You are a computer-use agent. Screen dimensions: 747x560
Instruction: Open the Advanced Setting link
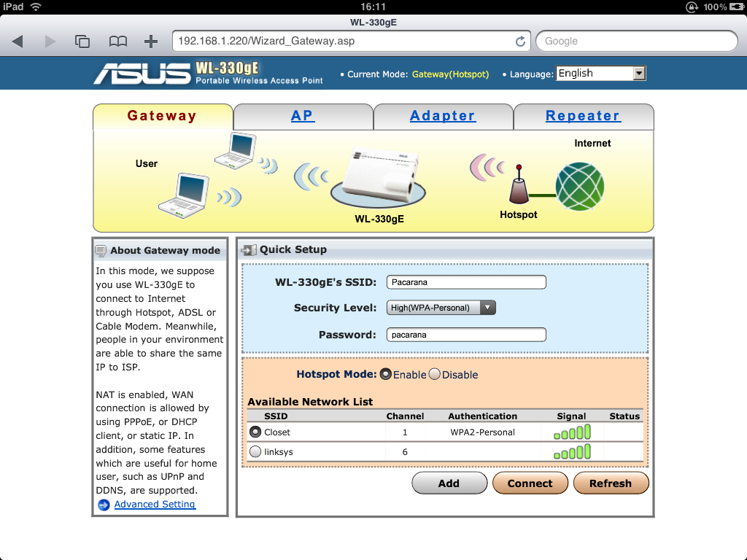point(155,505)
